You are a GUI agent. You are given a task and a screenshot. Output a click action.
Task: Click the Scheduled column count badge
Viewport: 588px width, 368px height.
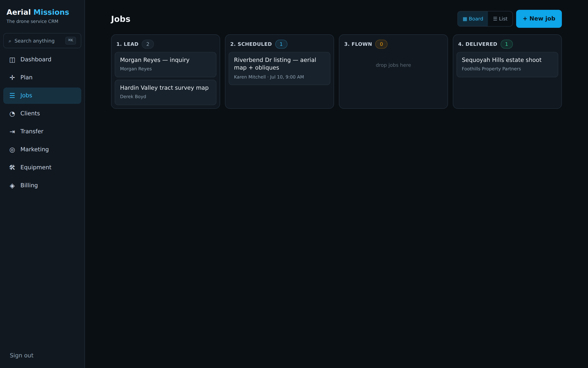[x=281, y=44]
